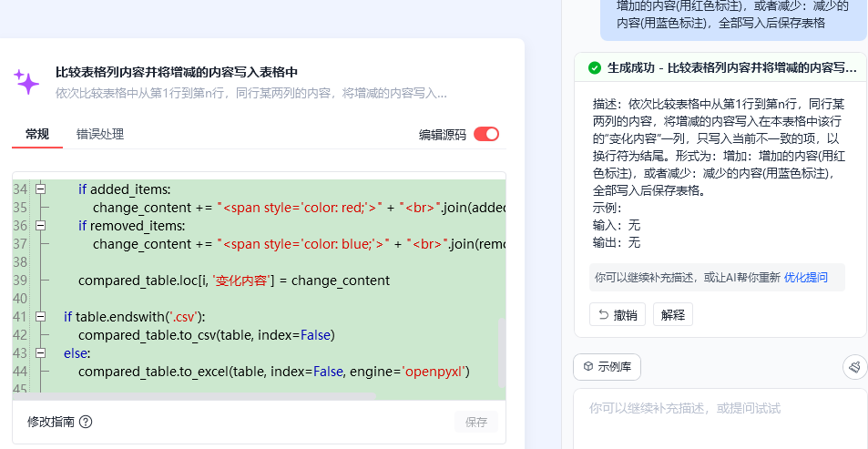Collapse the fold marker at line 41
Image resolution: width=868 pixels, height=449 pixels.
(x=40, y=317)
